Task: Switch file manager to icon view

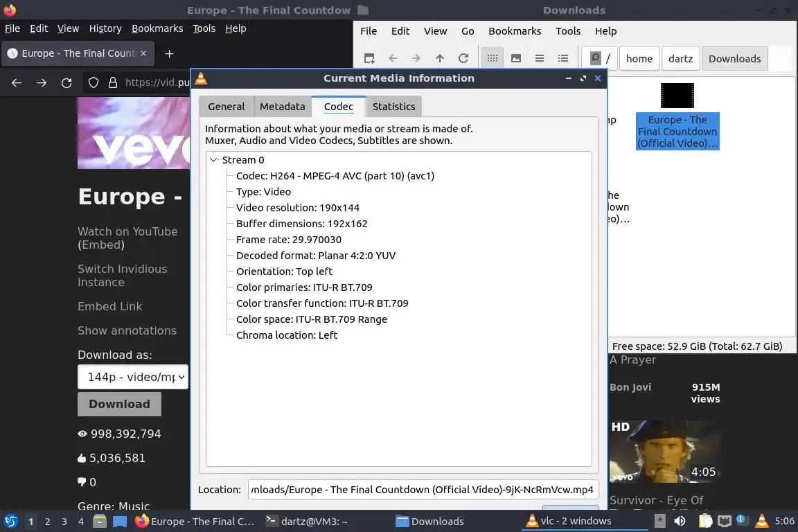Action: (492, 58)
